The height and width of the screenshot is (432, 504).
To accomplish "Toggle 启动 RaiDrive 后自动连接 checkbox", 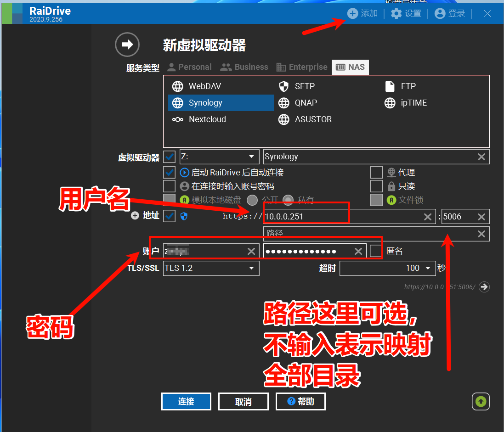I will (170, 173).
